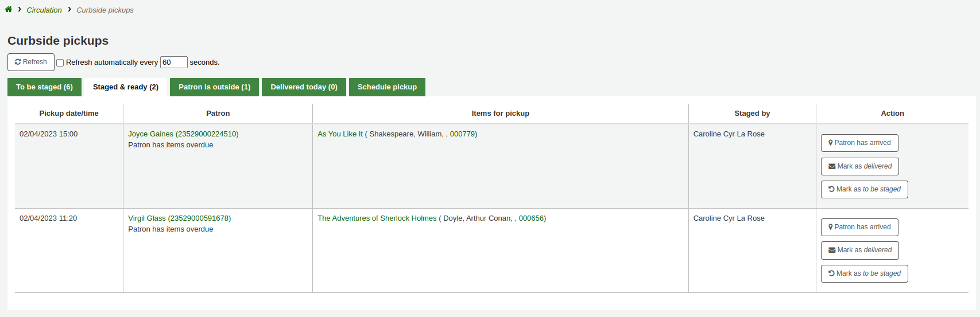Revert Joyce Gaines pickup to be staged

coord(864,189)
